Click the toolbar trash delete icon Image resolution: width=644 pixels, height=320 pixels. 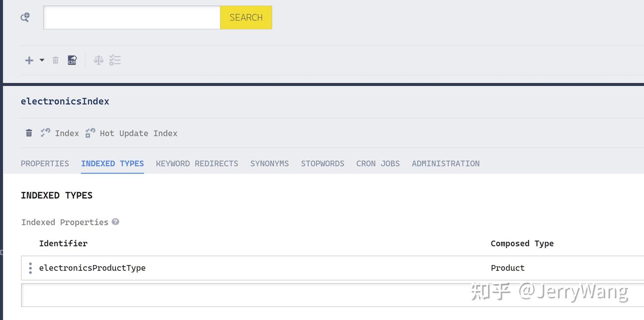(55, 60)
